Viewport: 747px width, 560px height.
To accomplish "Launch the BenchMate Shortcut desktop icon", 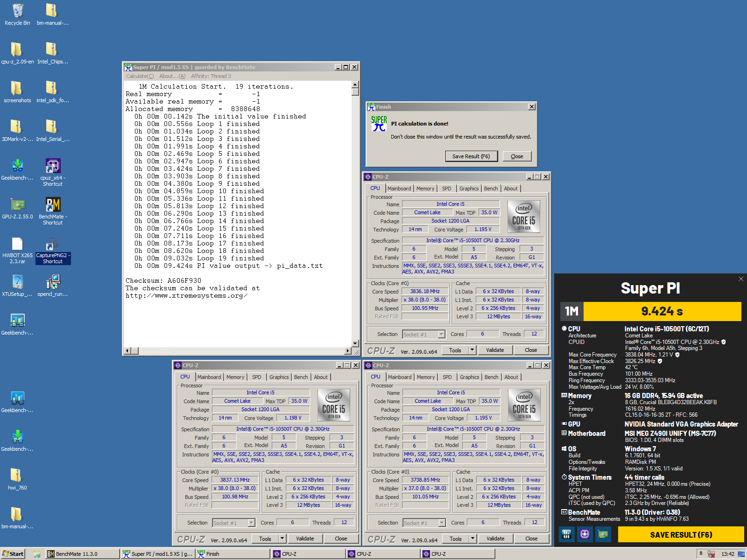I will pos(53,204).
